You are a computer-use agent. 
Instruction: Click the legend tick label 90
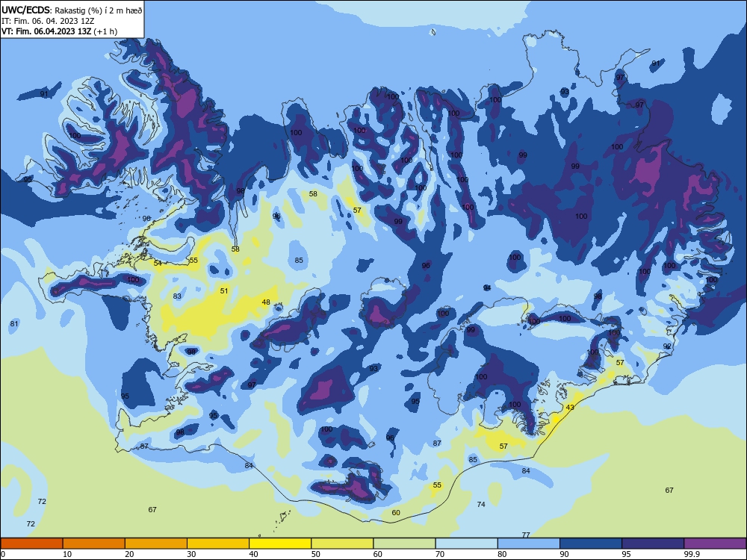(x=564, y=554)
